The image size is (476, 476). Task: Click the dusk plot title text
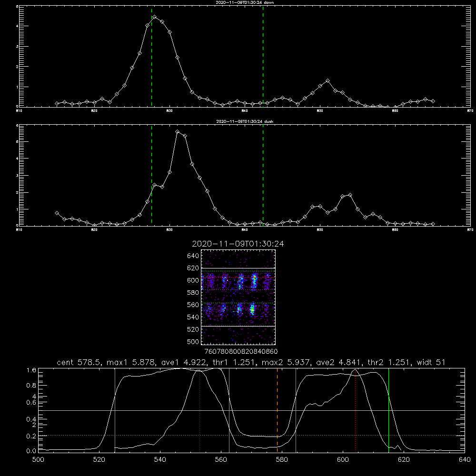(245, 121)
